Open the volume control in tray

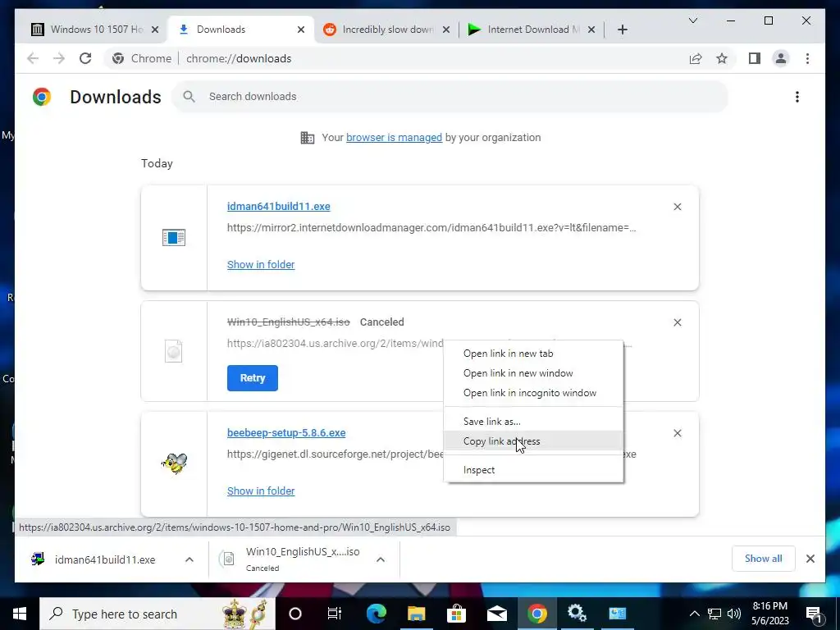pyautogui.click(x=734, y=614)
